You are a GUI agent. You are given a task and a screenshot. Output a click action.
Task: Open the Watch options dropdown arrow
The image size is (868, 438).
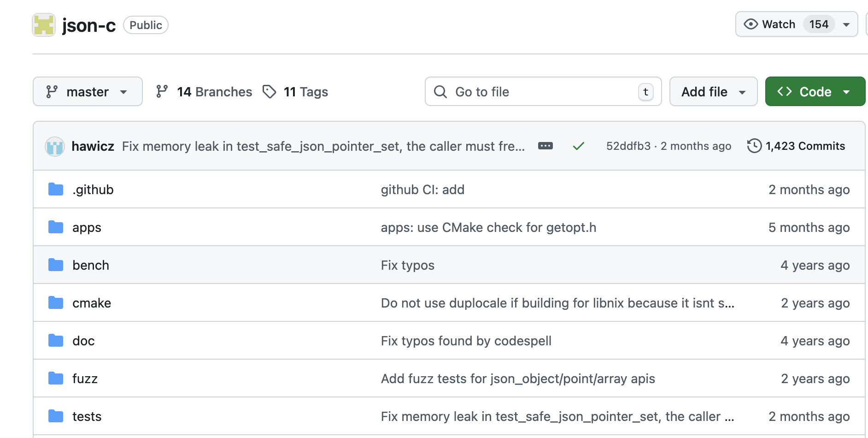(x=846, y=24)
